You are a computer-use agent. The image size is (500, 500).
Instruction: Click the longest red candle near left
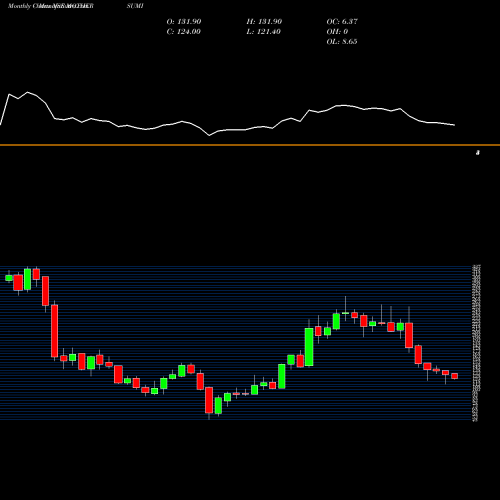54,331
